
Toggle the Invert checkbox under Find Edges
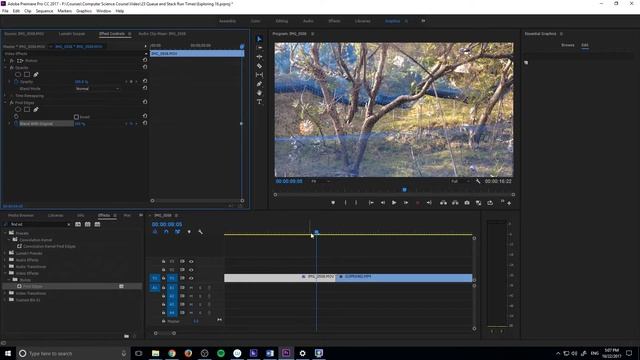click(x=76, y=117)
